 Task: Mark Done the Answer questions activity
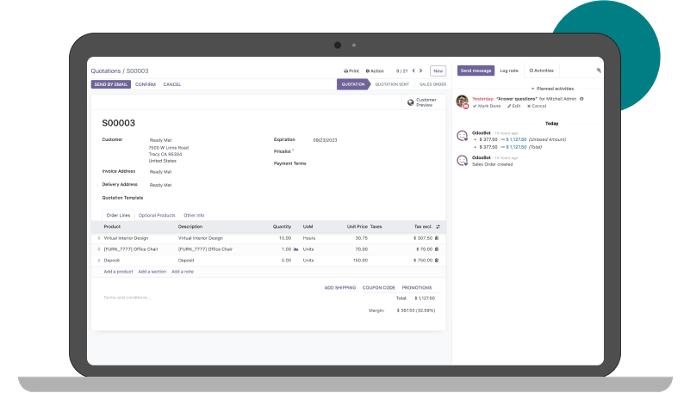[x=487, y=106]
